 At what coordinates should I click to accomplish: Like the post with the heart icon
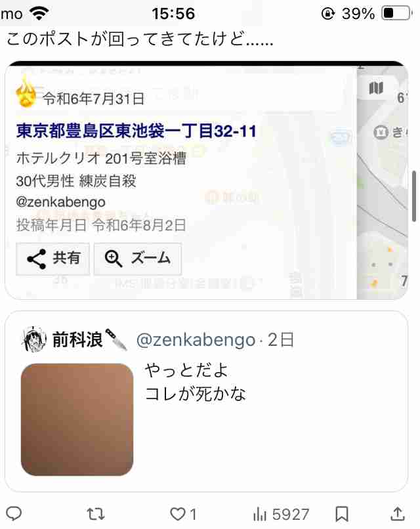click(x=177, y=514)
